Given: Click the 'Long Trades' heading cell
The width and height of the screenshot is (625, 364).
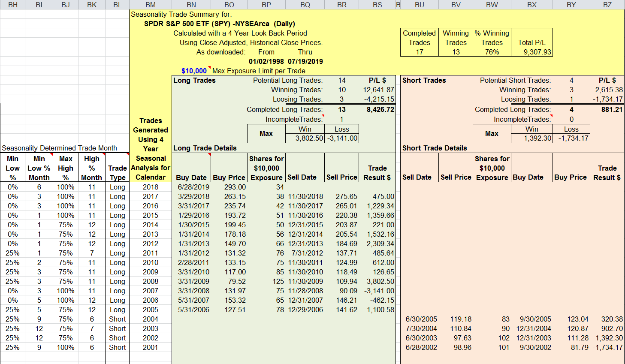Looking at the screenshot, I should click(194, 80).
